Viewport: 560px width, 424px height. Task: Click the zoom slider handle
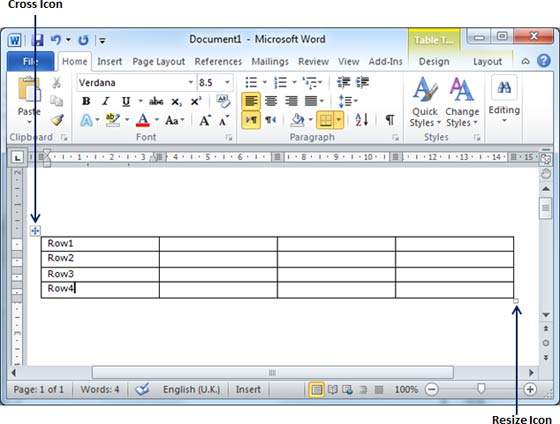click(481, 389)
